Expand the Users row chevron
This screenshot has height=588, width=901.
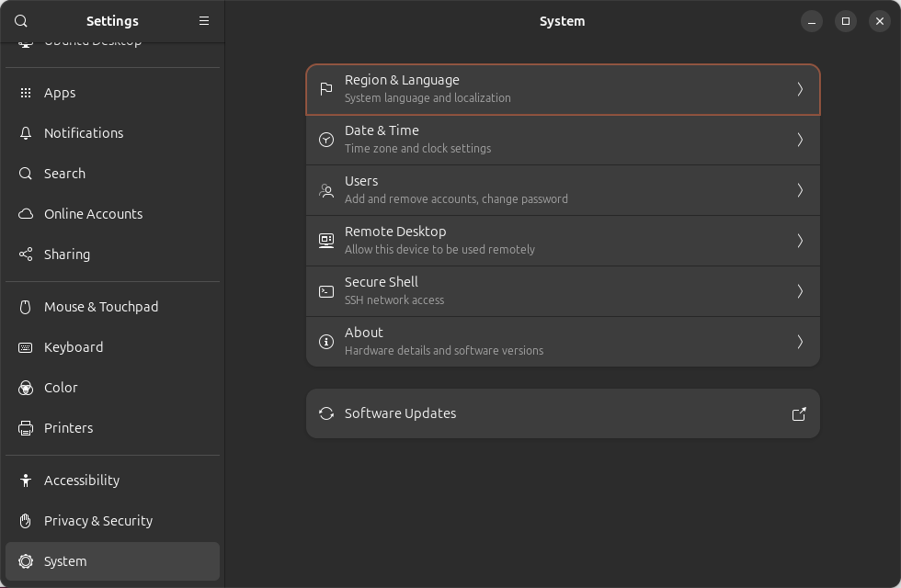pyautogui.click(x=800, y=190)
